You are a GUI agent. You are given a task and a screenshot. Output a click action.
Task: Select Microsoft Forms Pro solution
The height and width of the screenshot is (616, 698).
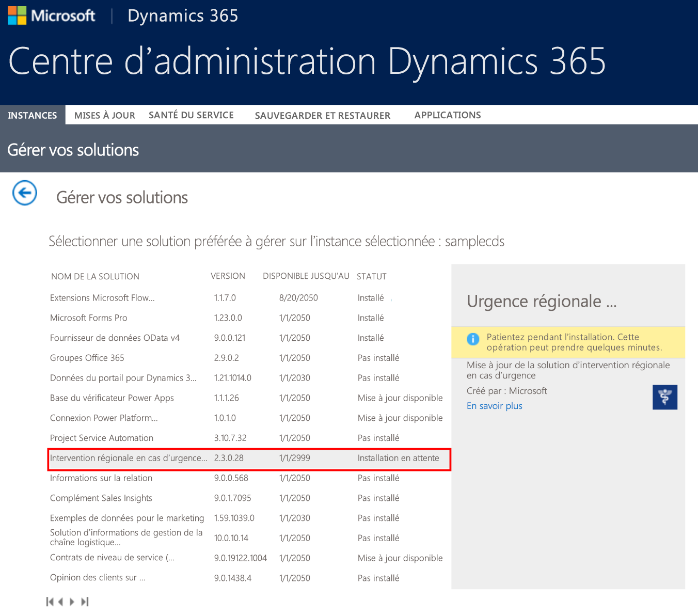[x=249, y=318]
